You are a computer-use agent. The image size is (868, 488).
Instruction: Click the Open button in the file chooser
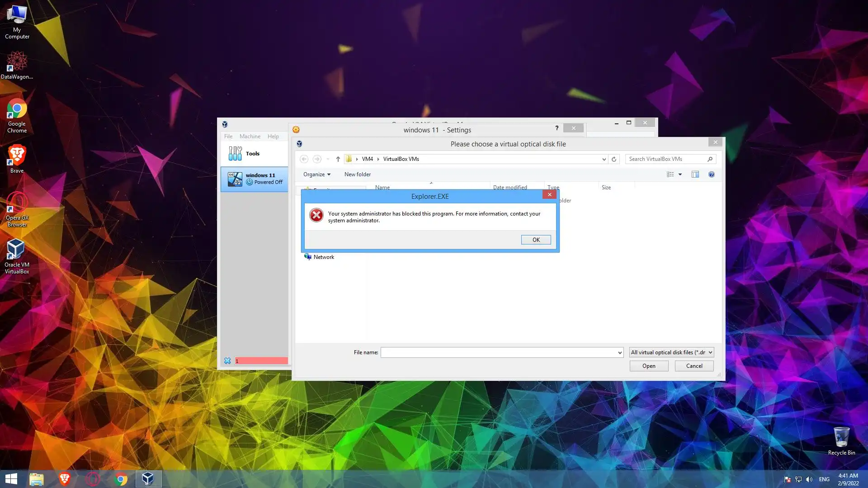point(649,366)
